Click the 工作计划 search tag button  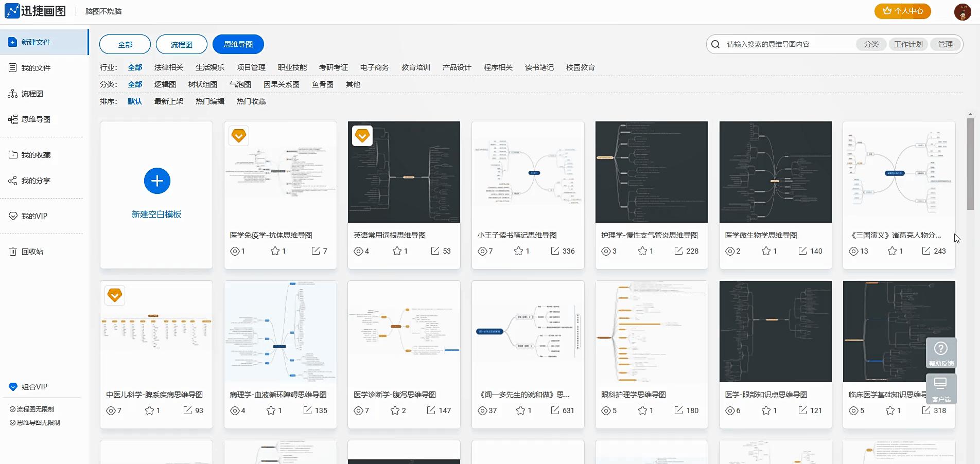tap(908, 44)
